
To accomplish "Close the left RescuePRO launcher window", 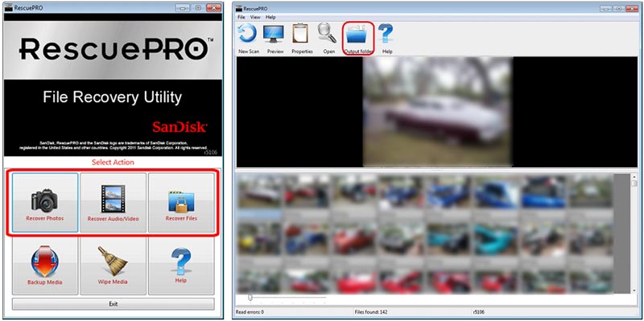I will pyautogui.click(x=213, y=7).
